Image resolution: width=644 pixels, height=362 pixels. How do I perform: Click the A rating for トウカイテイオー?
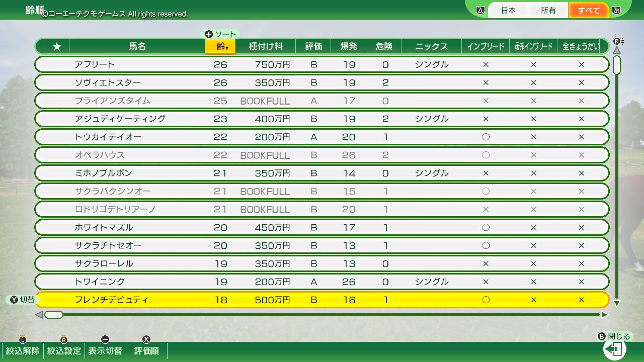coord(314,137)
